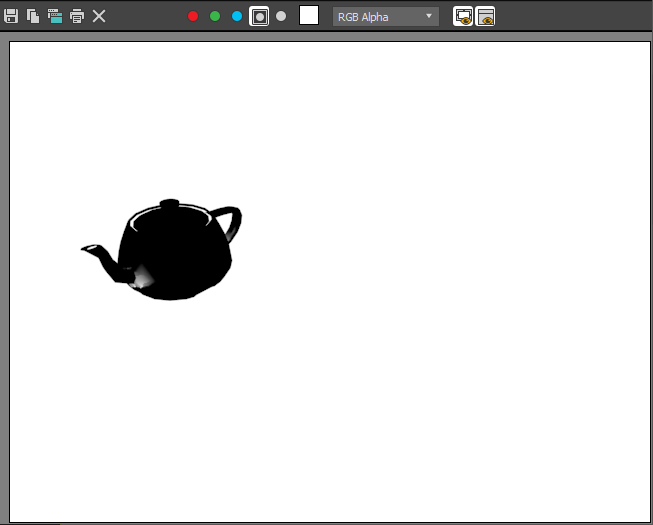
Task: Toggle UI toolbar display icon
Action: coord(485,16)
